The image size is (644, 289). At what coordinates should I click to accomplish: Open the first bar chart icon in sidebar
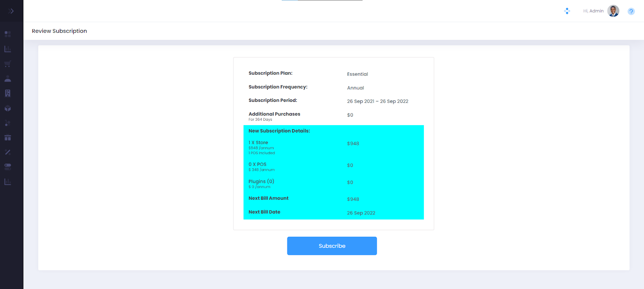[8, 49]
